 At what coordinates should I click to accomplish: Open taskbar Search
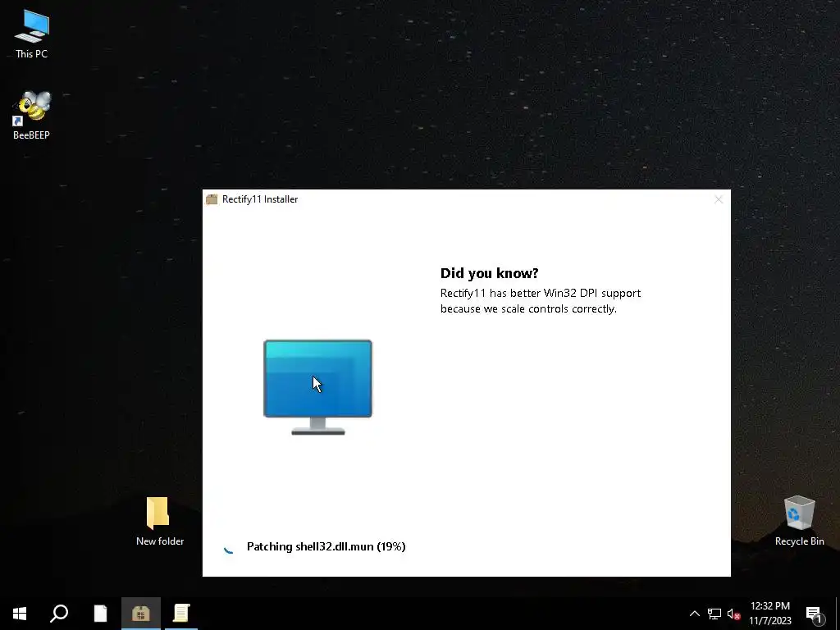point(59,614)
